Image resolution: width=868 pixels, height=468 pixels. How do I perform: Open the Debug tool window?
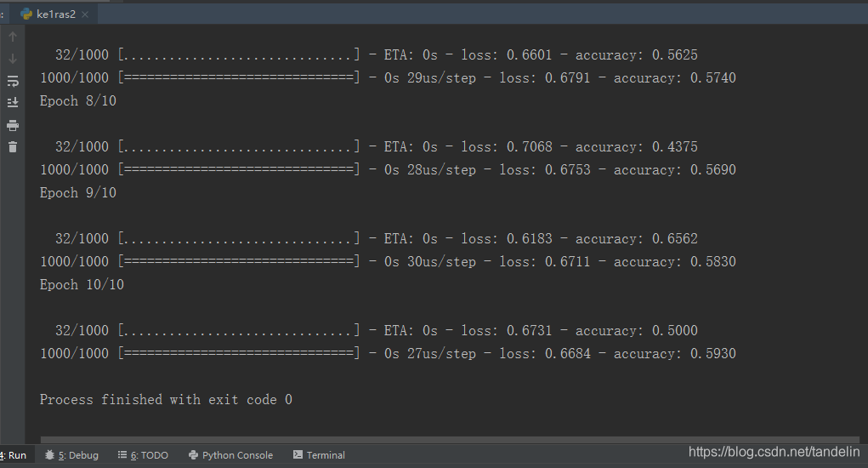point(72,455)
